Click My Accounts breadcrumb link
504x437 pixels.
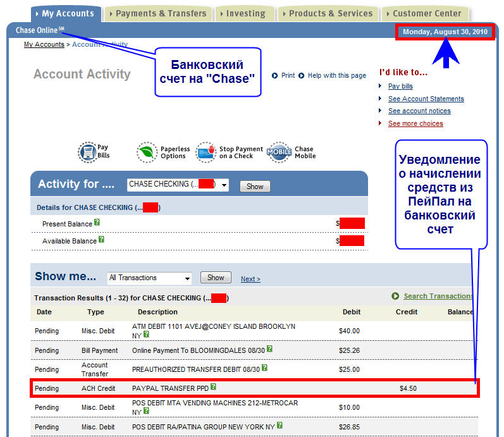point(44,44)
